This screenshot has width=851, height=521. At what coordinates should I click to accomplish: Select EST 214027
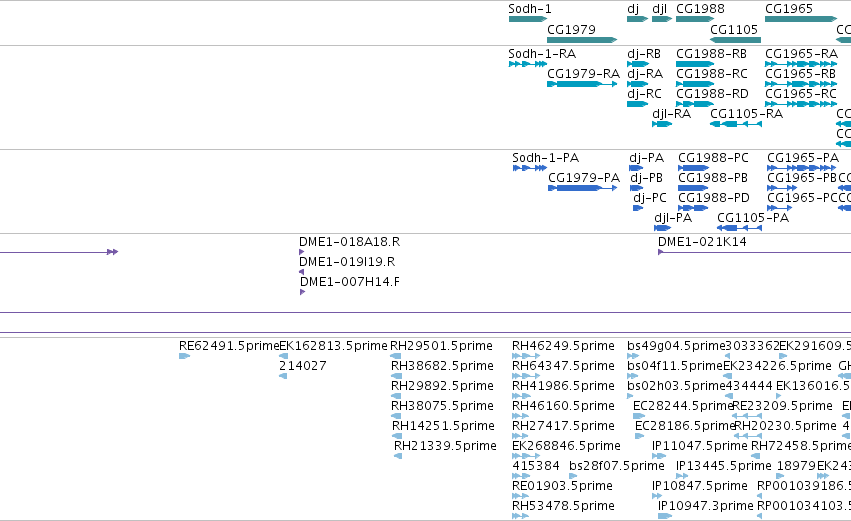click(x=283, y=376)
